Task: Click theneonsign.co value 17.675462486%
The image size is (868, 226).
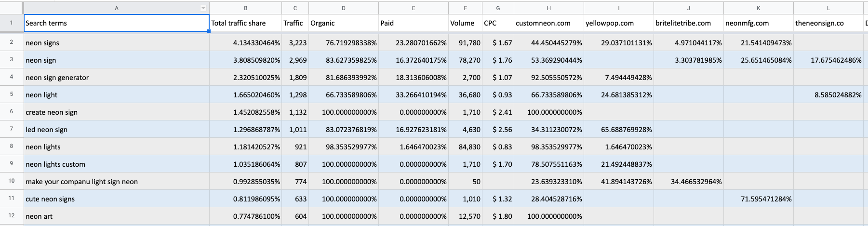Action: click(x=828, y=60)
